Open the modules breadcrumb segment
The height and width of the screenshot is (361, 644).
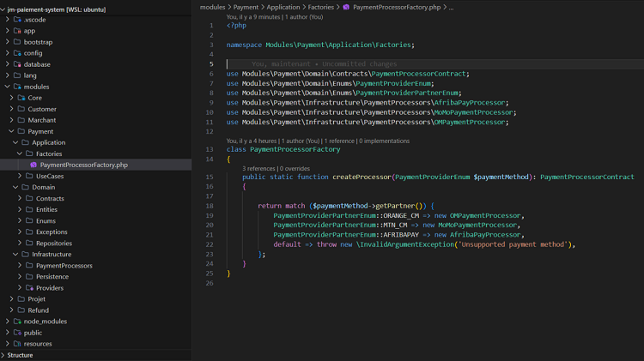tap(212, 7)
